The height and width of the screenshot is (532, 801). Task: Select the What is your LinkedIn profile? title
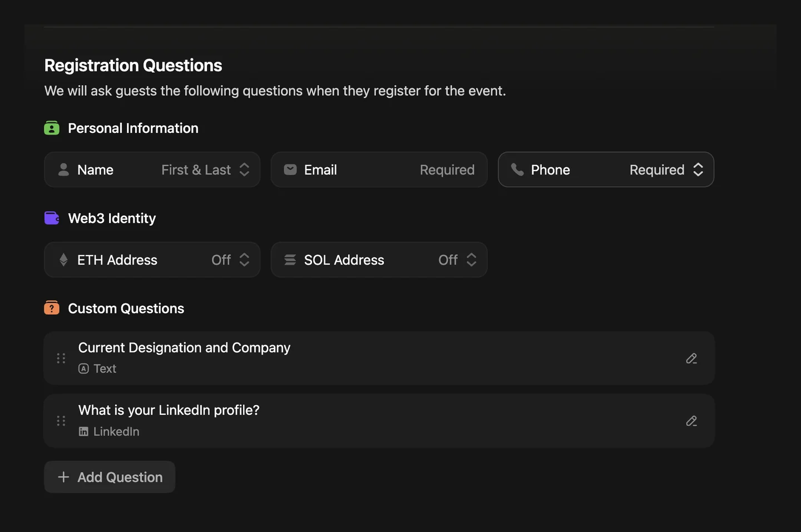[x=169, y=410]
